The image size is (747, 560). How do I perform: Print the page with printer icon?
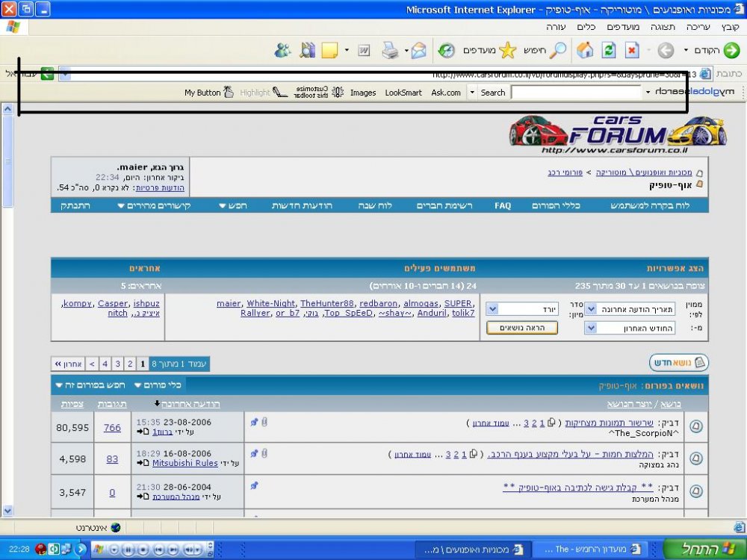[390, 50]
